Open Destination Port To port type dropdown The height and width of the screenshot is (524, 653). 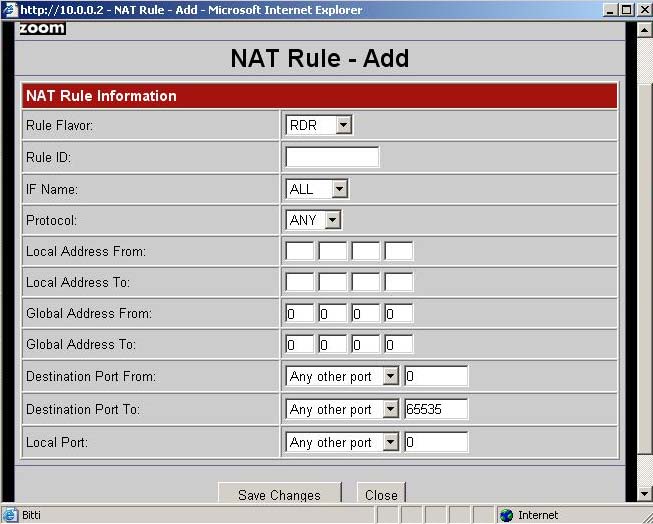point(342,409)
